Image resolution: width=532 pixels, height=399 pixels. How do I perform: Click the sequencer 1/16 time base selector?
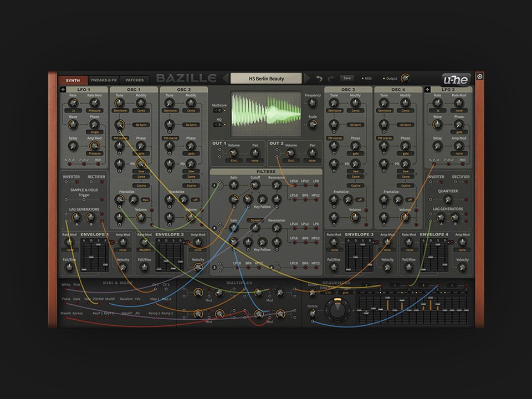[328, 293]
